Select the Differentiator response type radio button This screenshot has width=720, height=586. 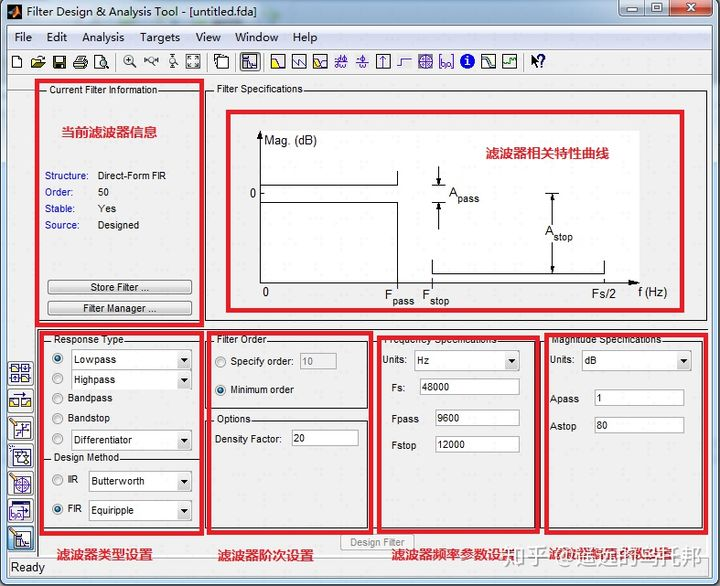click(x=58, y=439)
